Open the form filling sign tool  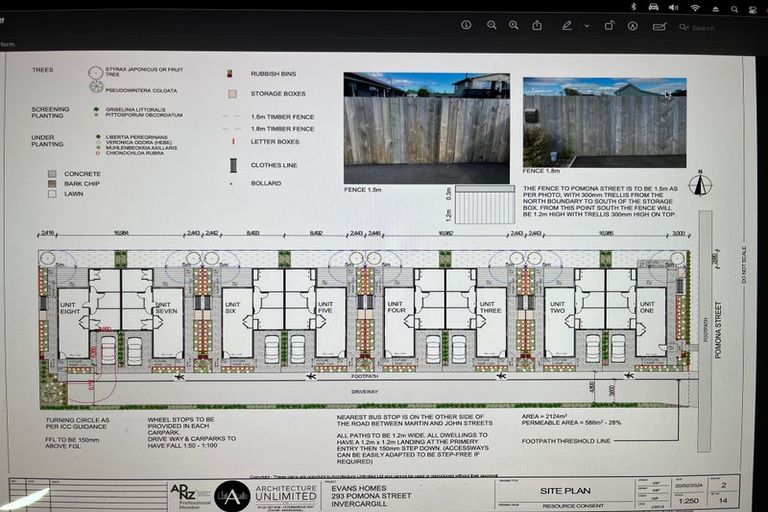pyautogui.click(x=657, y=25)
